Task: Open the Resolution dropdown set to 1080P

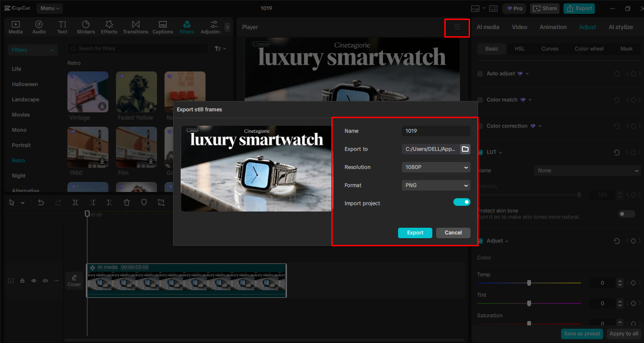Action: (435, 167)
